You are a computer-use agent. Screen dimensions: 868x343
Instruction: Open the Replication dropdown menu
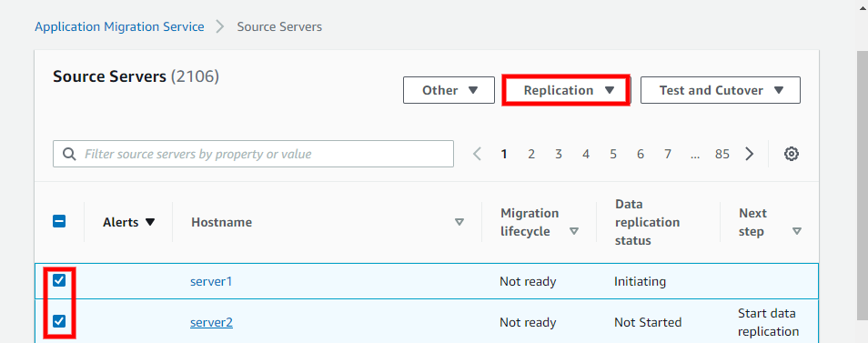566,90
